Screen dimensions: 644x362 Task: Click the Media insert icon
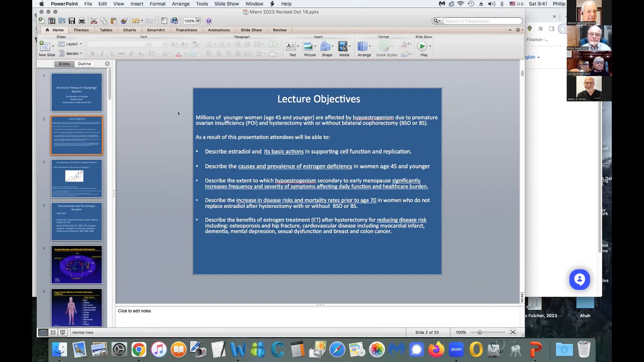(343, 46)
